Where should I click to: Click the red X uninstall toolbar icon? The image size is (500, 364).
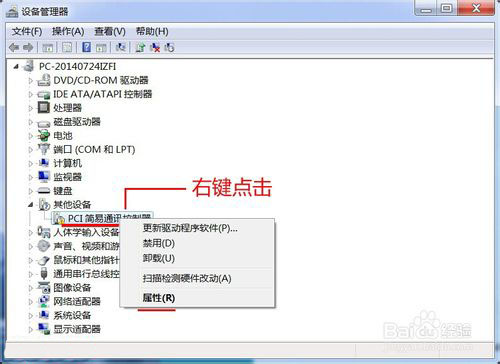(x=155, y=47)
